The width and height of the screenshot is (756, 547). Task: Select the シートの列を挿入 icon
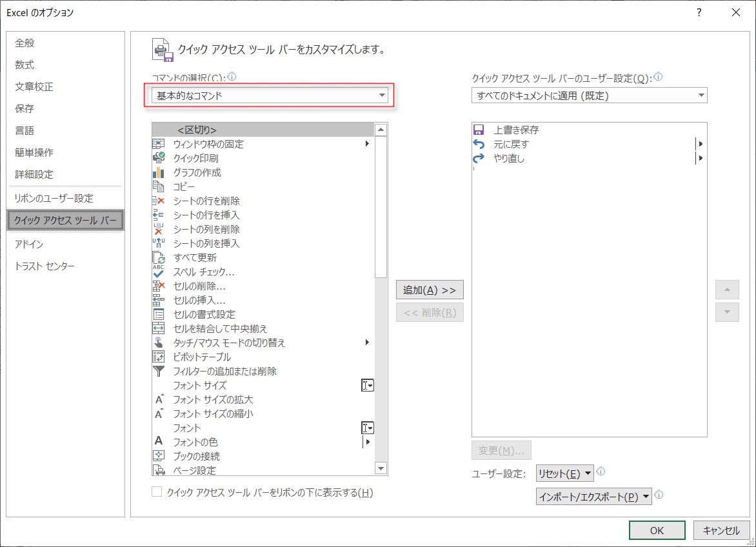tap(158, 243)
